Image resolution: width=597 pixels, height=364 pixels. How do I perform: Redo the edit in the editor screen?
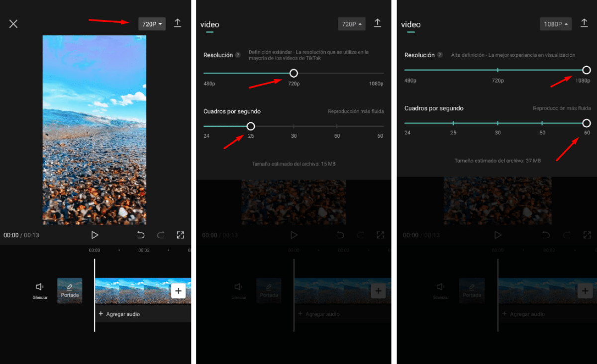[161, 235]
